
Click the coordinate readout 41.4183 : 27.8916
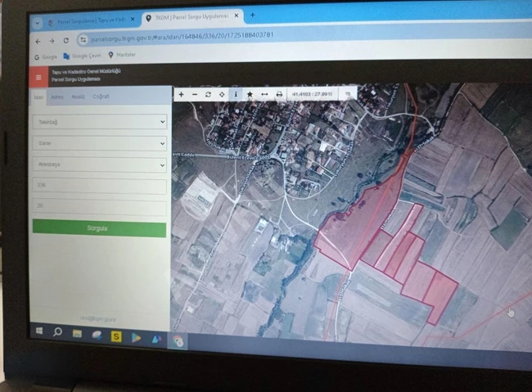point(312,93)
